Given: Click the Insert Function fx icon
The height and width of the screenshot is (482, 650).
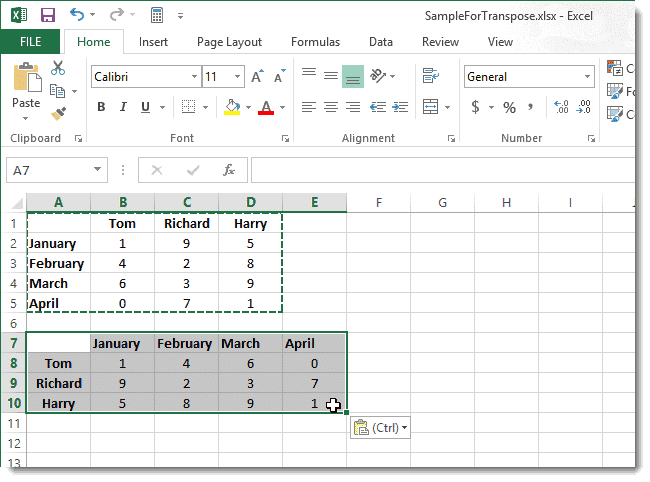Looking at the screenshot, I should coord(228,170).
